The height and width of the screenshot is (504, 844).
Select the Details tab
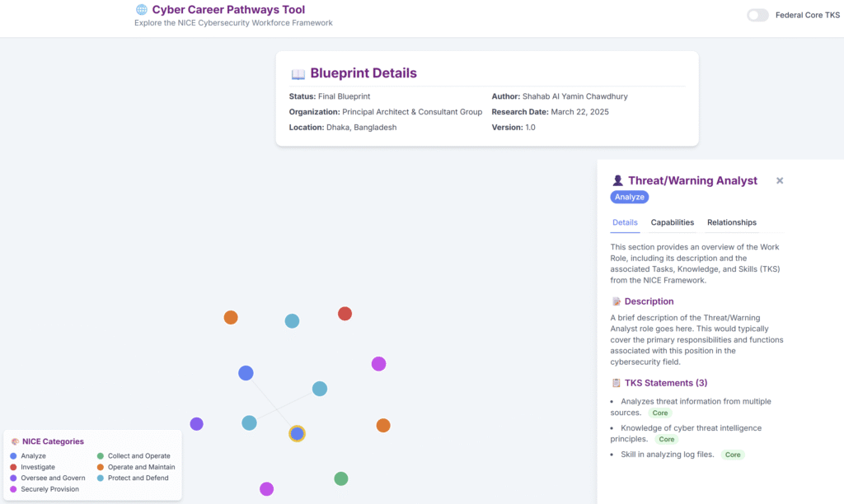coord(625,222)
